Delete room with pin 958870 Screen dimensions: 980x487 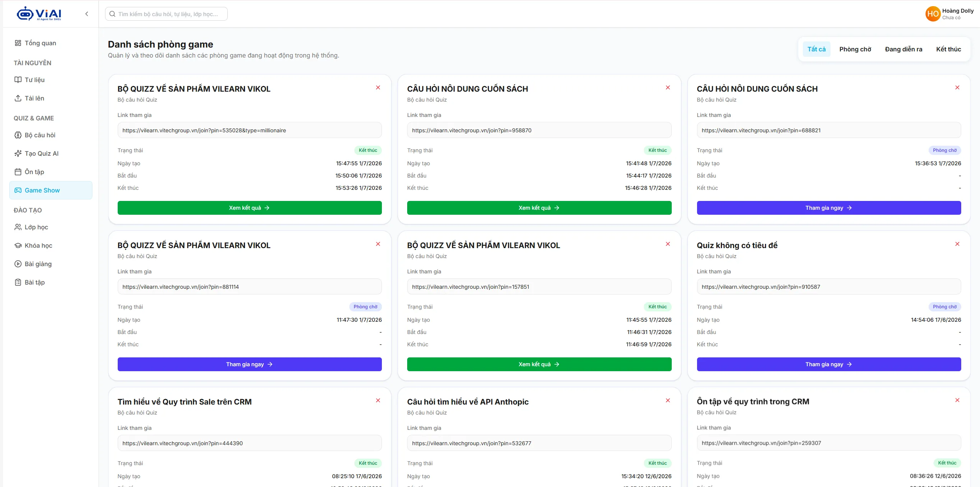(x=668, y=87)
